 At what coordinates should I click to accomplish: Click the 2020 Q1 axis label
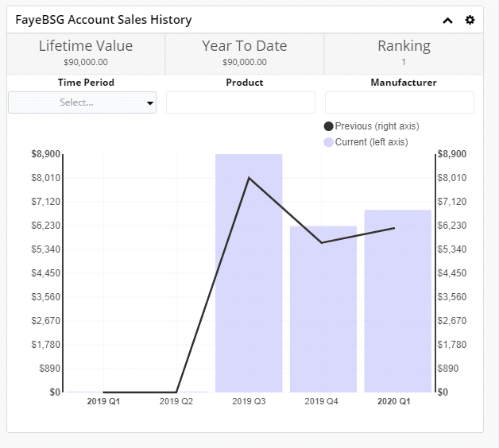click(x=393, y=401)
